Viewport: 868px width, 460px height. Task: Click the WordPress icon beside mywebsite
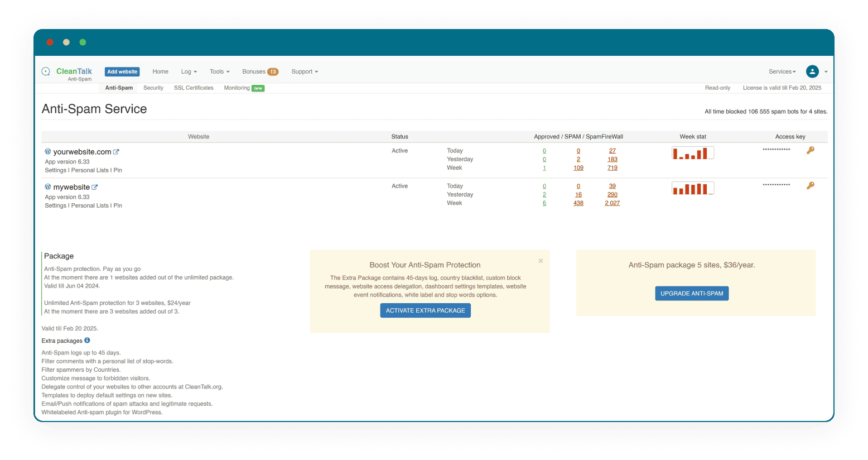pyautogui.click(x=48, y=186)
